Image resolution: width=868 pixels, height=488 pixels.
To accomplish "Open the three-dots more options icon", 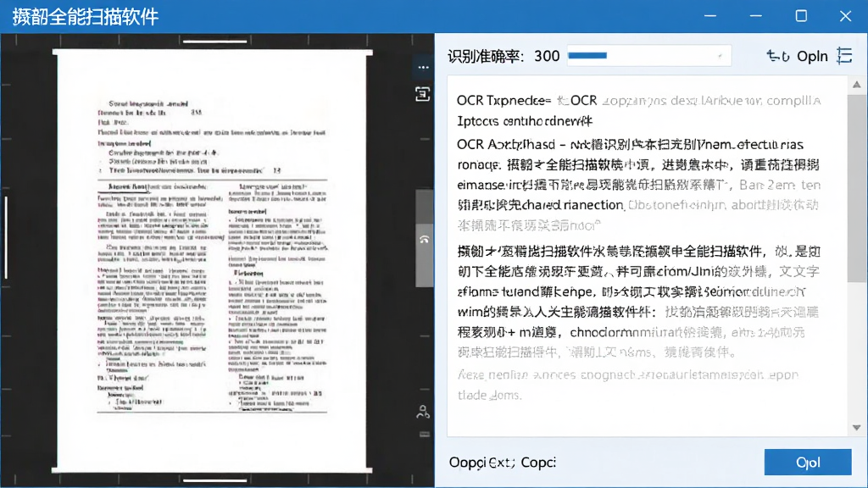I will tap(424, 68).
